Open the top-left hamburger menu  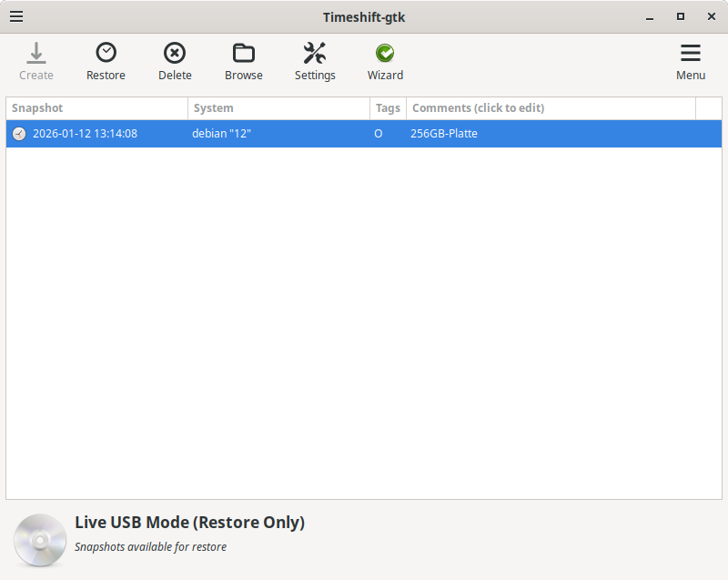click(x=16, y=16)
